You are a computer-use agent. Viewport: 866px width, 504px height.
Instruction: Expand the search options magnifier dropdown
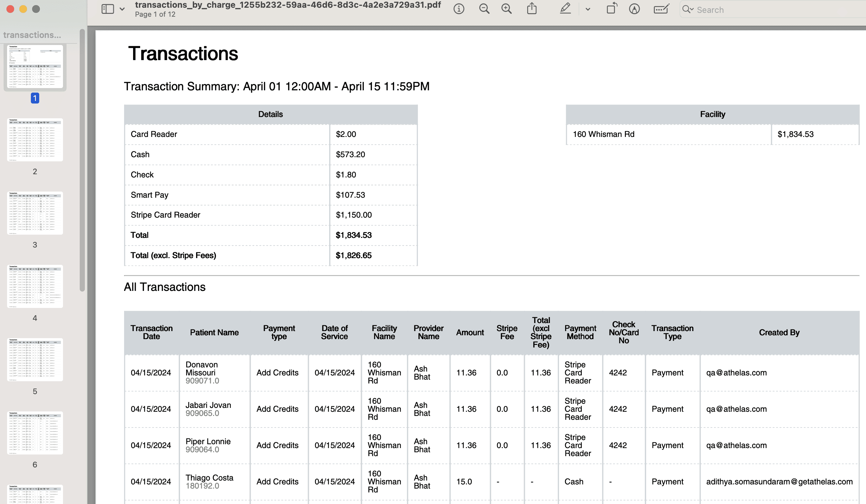(x=688, y=9)
